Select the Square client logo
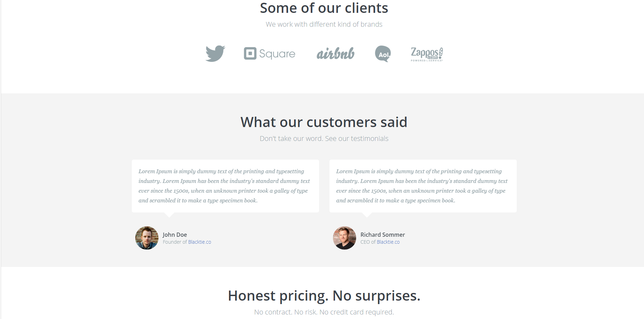The height and width of the screenshot is (319, 644). pyautogui.click(x=269, y=53)
